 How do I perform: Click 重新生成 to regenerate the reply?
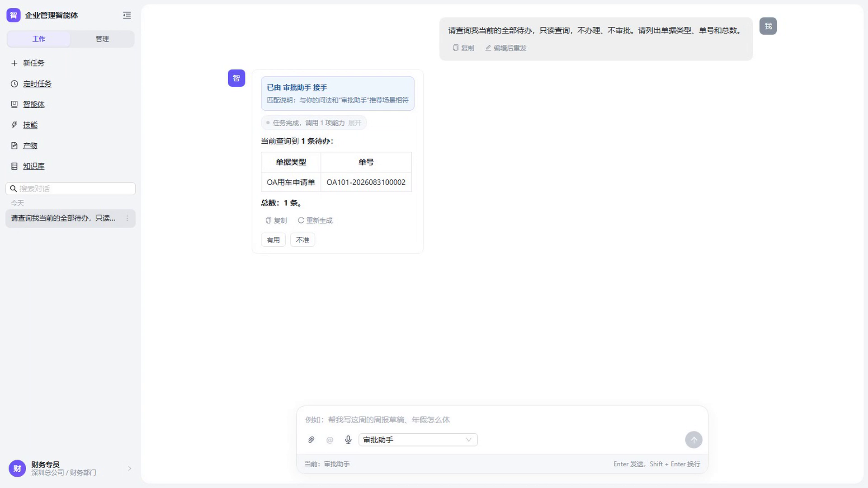tap(315, 221)
